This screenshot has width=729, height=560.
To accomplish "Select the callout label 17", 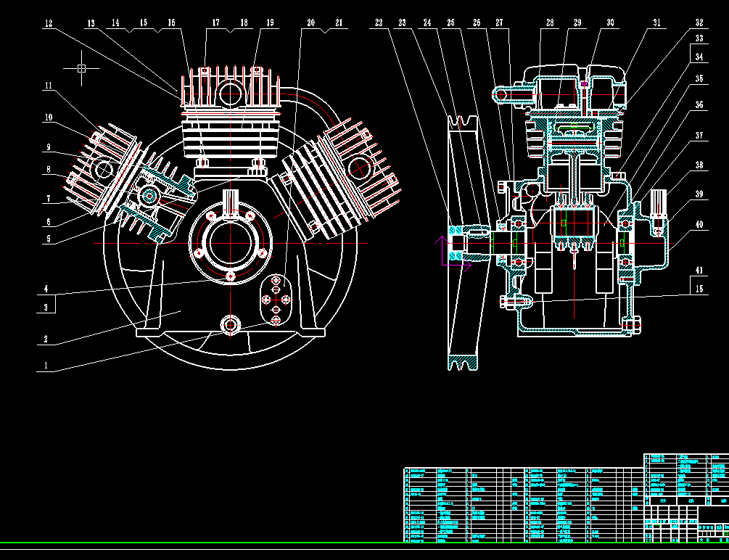I will (x=215, y=22).
